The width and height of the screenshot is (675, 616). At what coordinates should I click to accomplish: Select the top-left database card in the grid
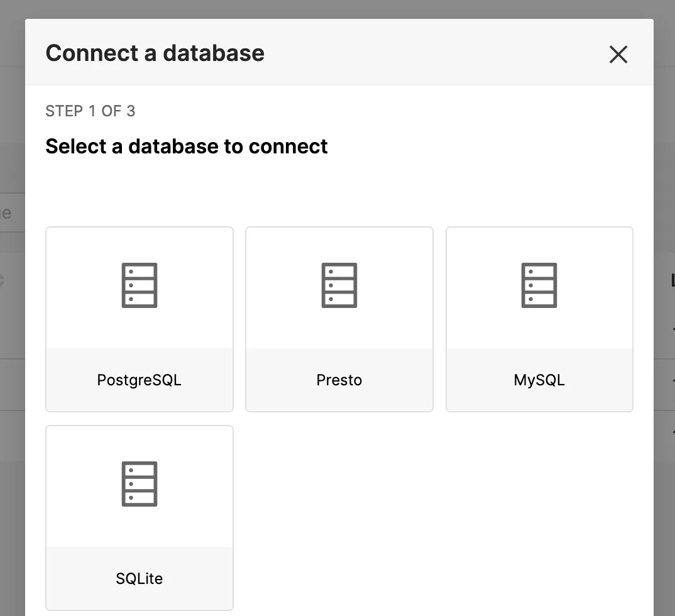tap(139, 319)
